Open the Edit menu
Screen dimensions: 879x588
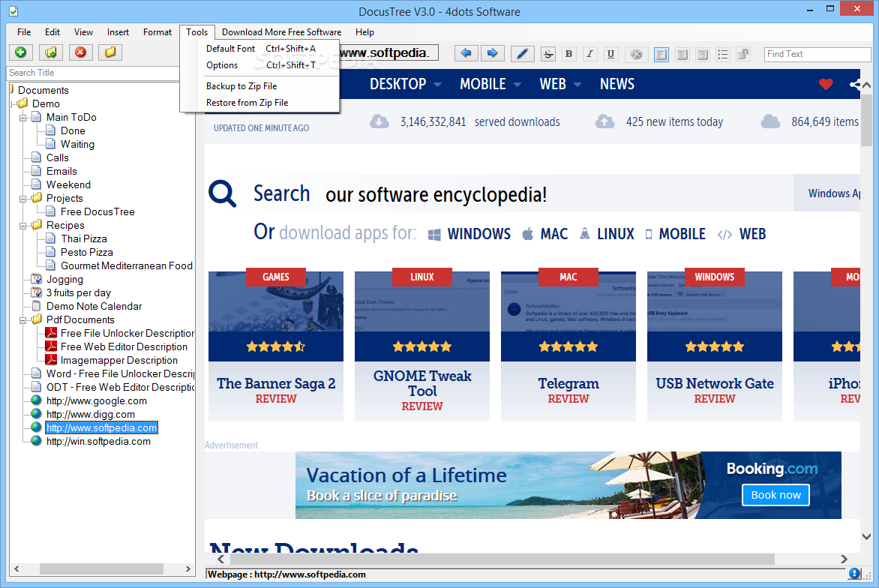[x=52, y=32]
